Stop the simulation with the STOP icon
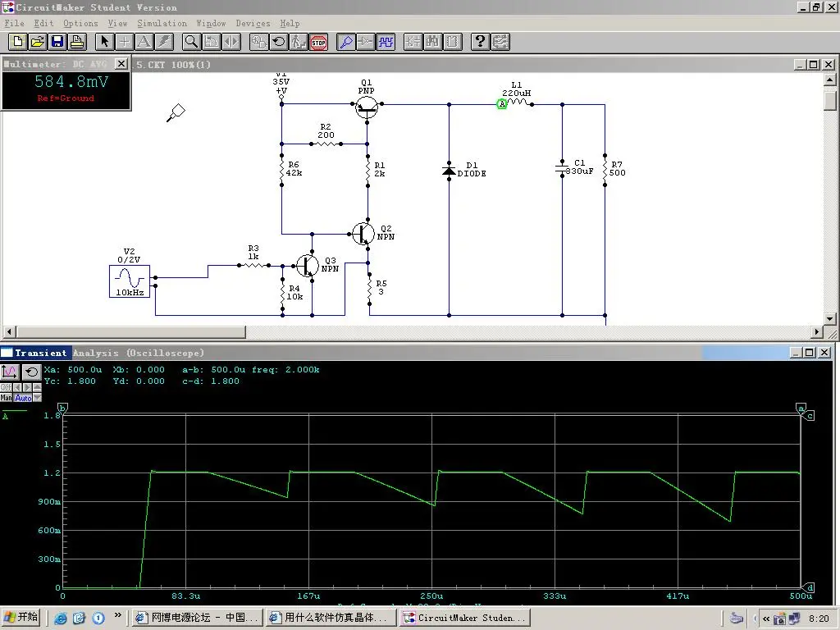 click(x=318, y=42)
